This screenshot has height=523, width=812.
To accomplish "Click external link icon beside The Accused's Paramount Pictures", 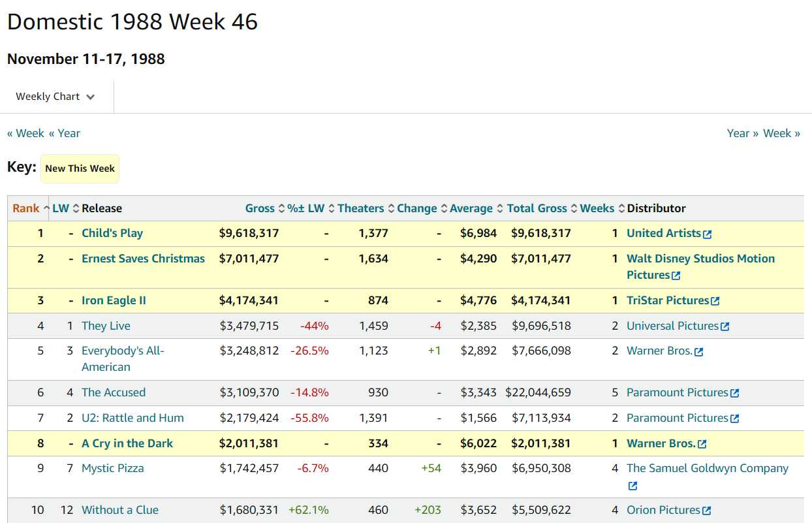I will point(735,394).
